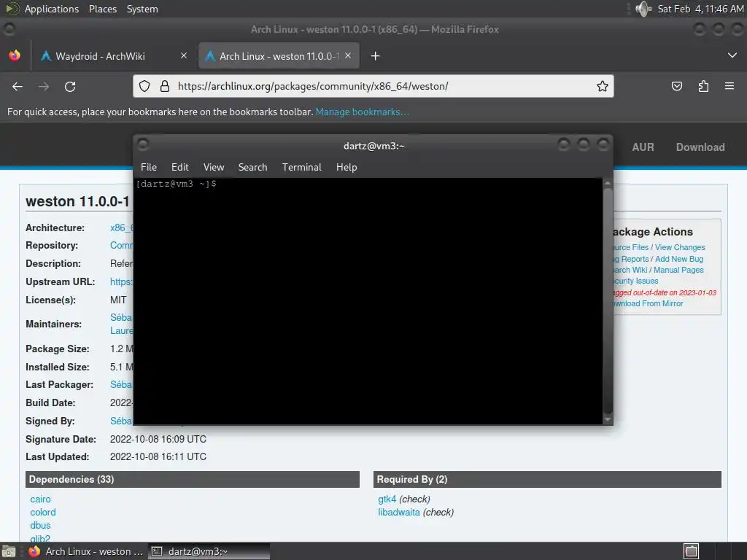Click the URL address bar
Viewport: 747px width, 560px height.
(x=373, y=86)
